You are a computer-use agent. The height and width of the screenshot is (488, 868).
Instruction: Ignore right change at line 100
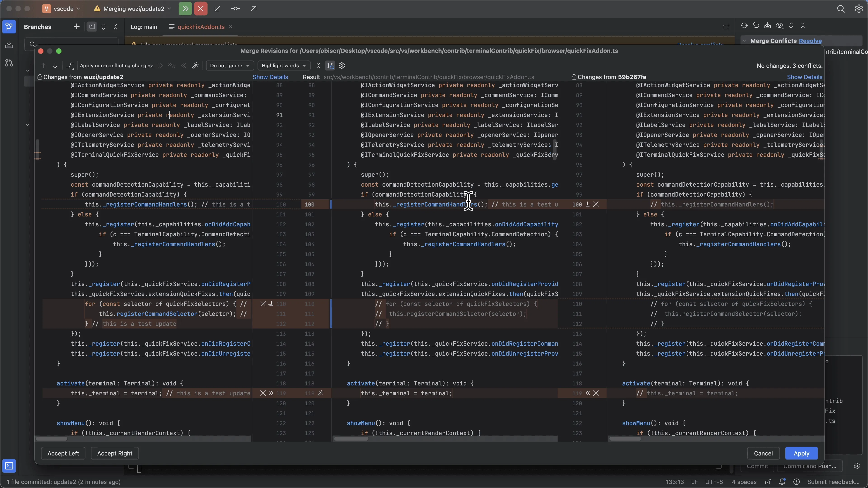pyautogui.click(x=596, y=204)
